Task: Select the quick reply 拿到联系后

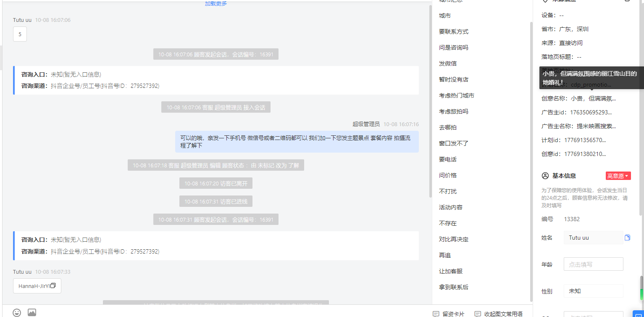Action: pos(454,287)
